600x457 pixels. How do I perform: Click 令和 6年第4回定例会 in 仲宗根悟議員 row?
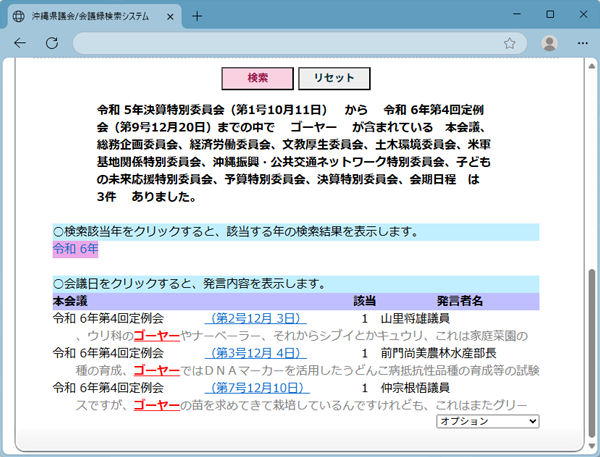coord(108,388)
